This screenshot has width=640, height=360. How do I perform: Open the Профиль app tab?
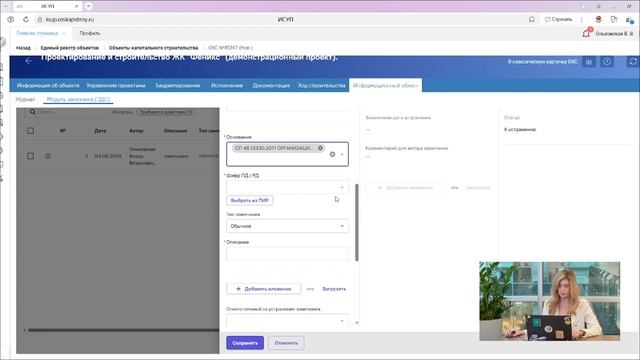click(x=90, y=33)
